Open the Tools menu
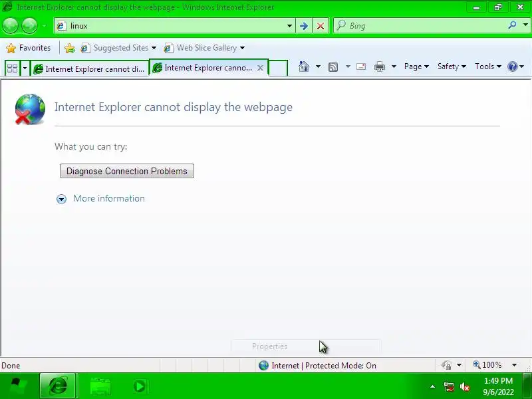Viewport: 532px width, 399px height. point(488,66)
